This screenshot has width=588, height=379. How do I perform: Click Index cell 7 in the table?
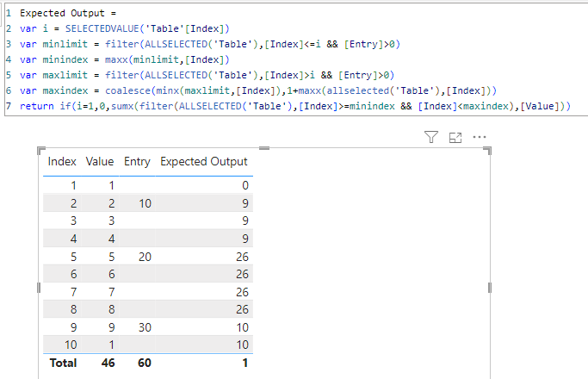pyautogui.click(x=73, y=292)
